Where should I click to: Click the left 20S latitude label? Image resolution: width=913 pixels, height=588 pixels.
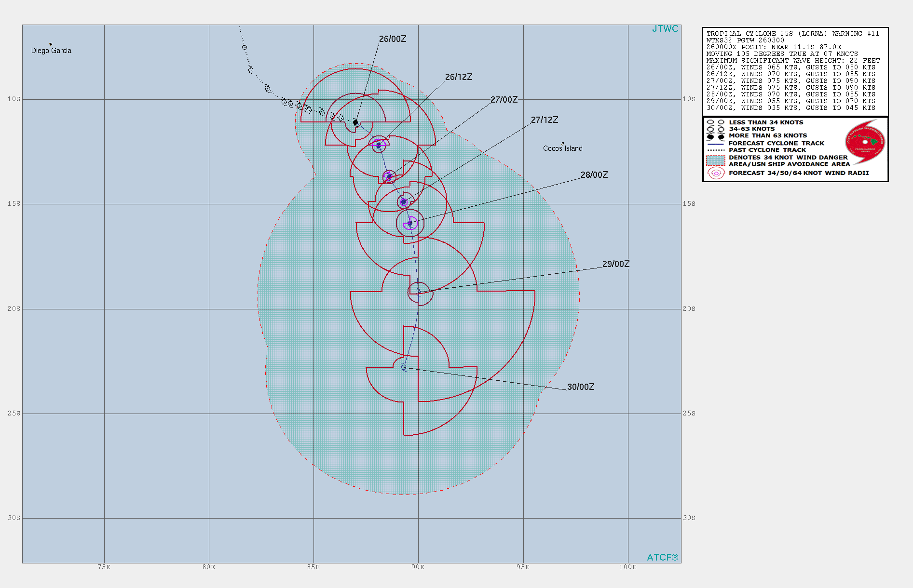14,309
